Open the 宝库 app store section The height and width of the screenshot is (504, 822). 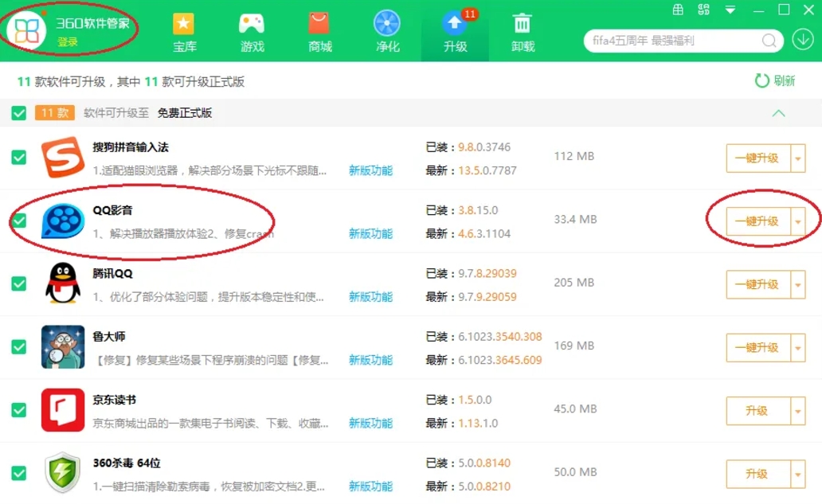tap(184, 32)
